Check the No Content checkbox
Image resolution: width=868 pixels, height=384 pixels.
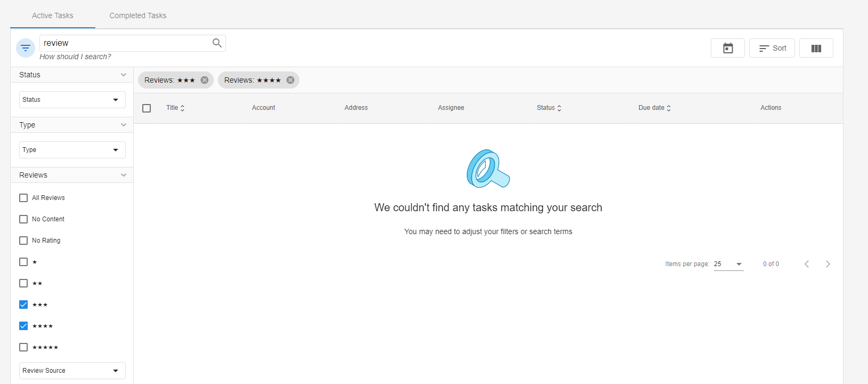(x=23, y=219)
